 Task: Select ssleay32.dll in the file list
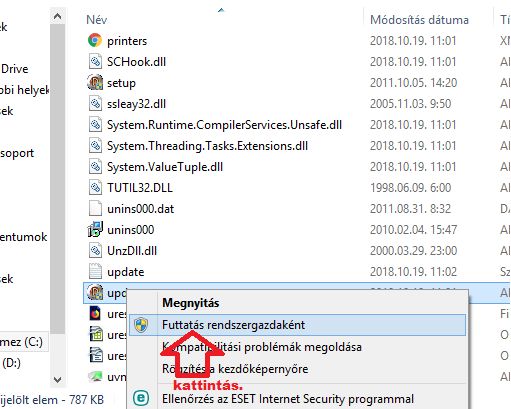[x=136, y=104]
